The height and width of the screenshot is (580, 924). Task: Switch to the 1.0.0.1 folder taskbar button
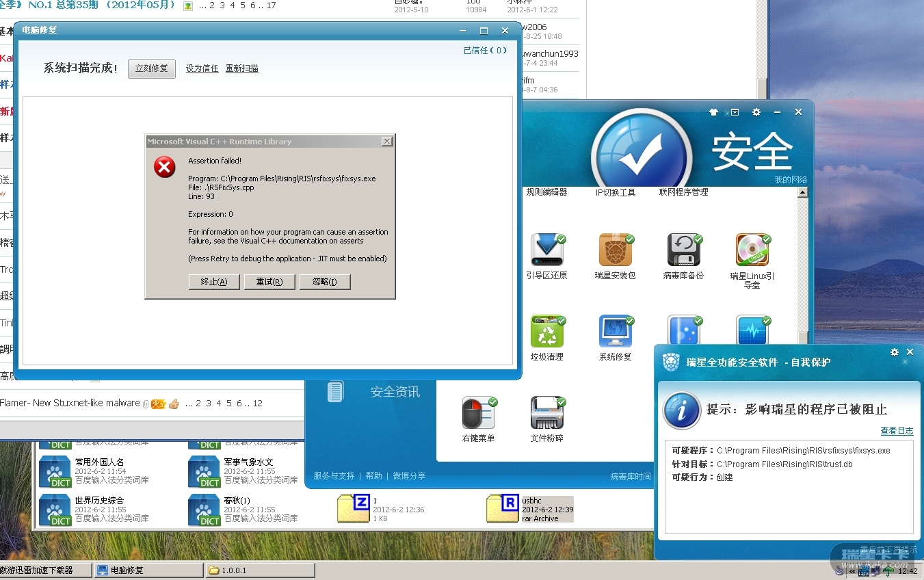pyautogui.click(x=261, y=570)
